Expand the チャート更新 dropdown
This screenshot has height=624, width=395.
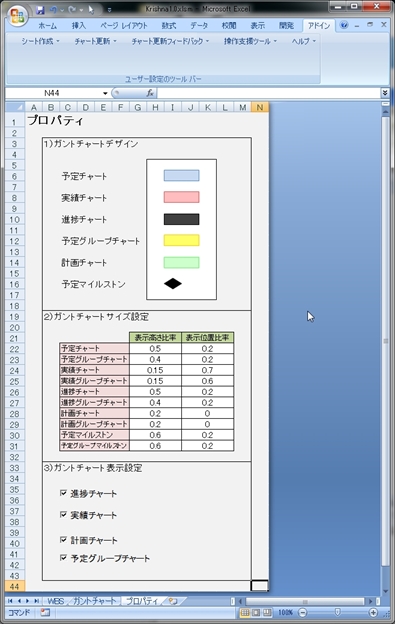(x=95, y=41)
